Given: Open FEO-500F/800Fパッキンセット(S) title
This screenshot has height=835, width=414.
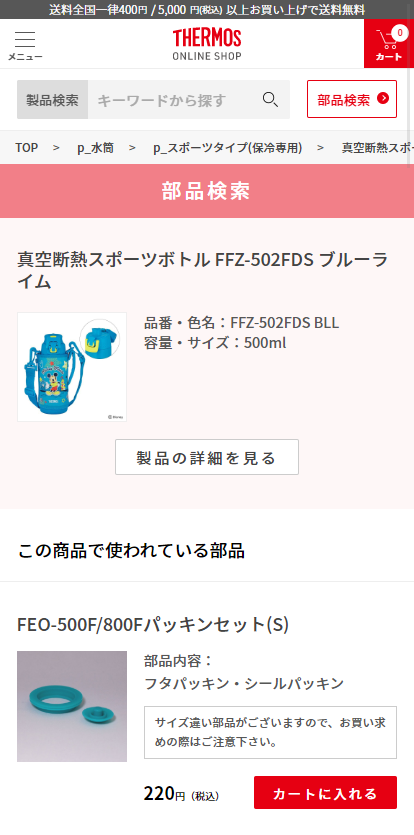Looking at the screenshot, I should point(153,624).
